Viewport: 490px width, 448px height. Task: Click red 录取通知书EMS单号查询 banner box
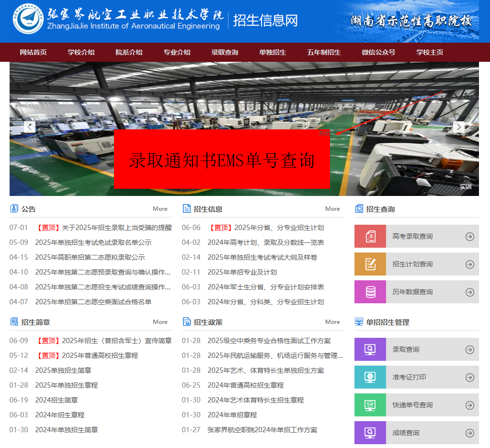[222, 159]
